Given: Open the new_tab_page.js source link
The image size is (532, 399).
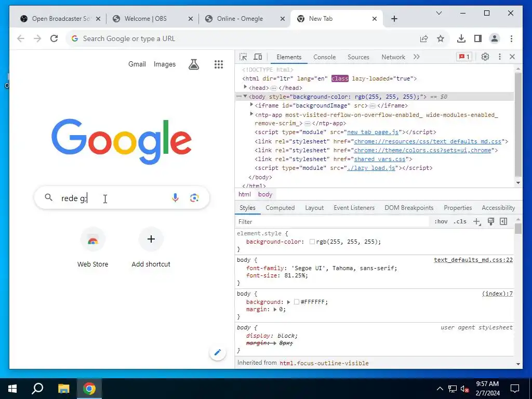Looking at the screenshot, I should (373, 132).
